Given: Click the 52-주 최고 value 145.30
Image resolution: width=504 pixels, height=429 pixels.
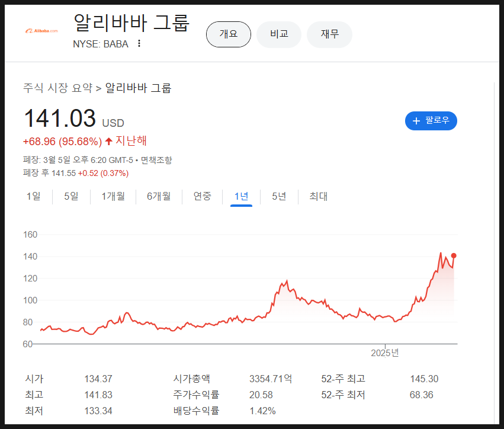Looking at the screenshot, I should point(424,379).
